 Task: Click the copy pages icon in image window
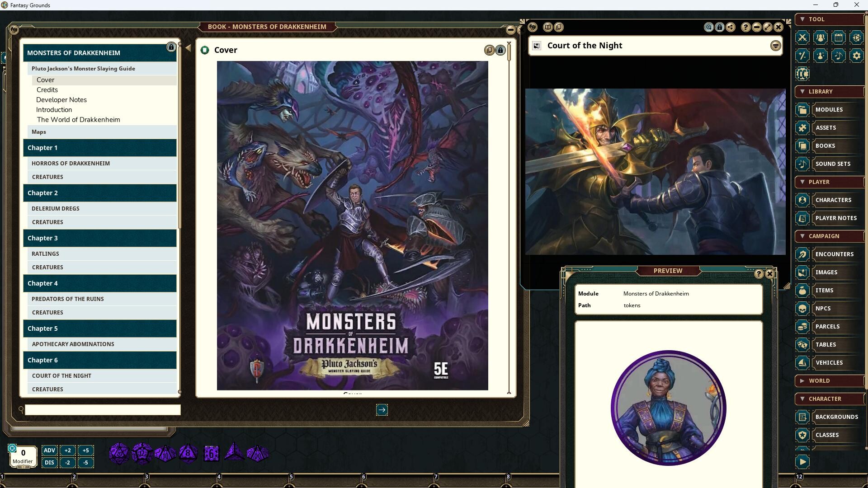[559, 27]
